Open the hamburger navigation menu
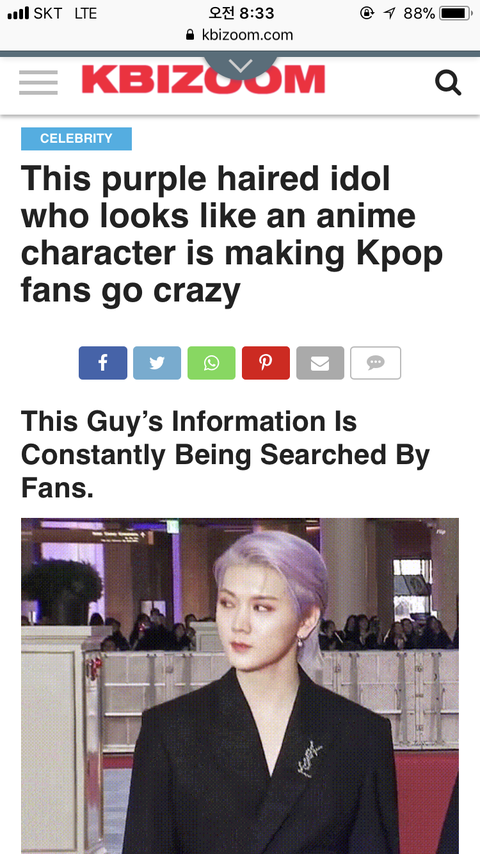 [38, 83]
